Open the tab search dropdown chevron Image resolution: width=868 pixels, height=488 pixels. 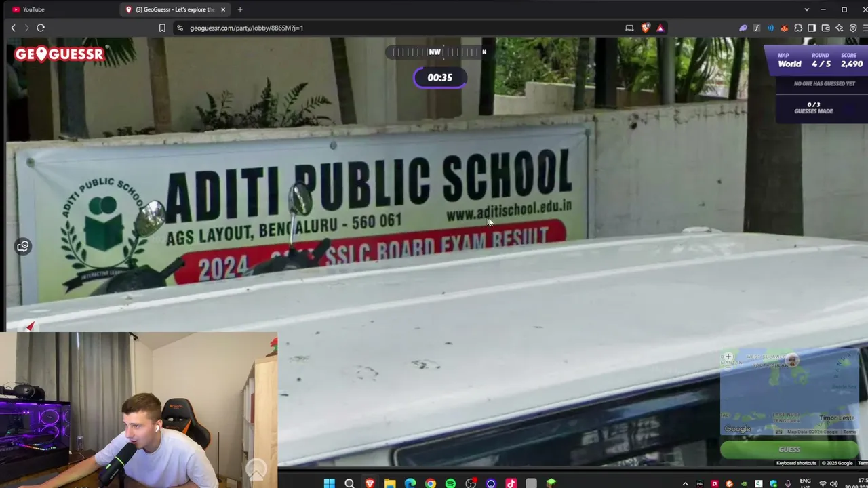click(x=806, y=9)
